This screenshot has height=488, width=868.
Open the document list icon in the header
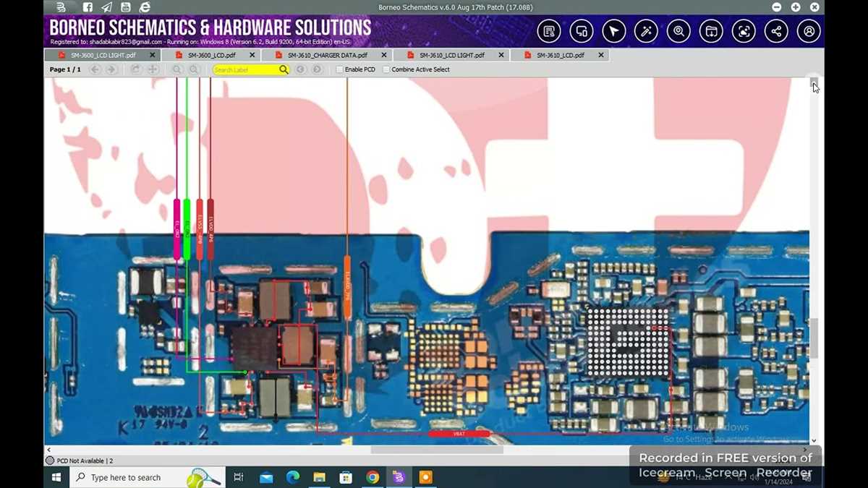coord(549,31)
